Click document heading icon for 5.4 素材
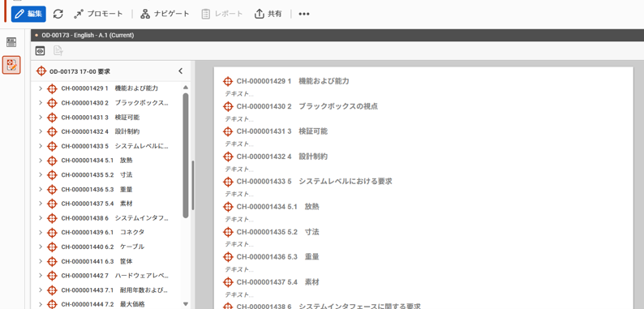 point(228,282)
